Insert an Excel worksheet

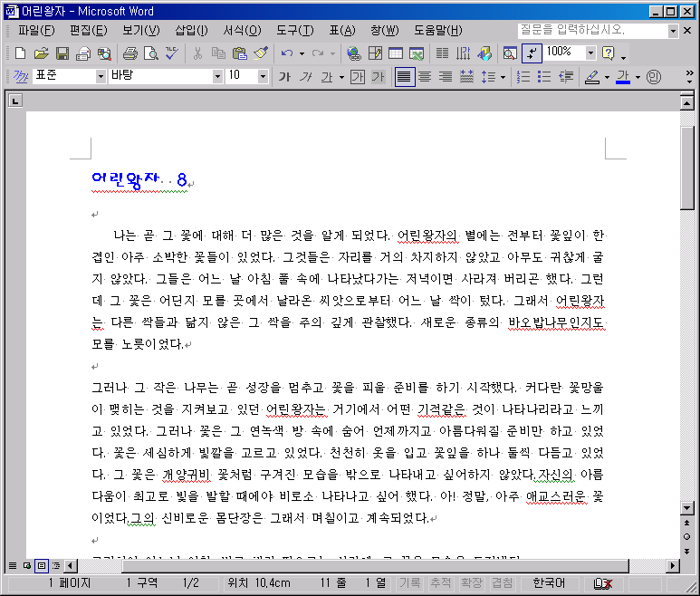coord(417,53)
